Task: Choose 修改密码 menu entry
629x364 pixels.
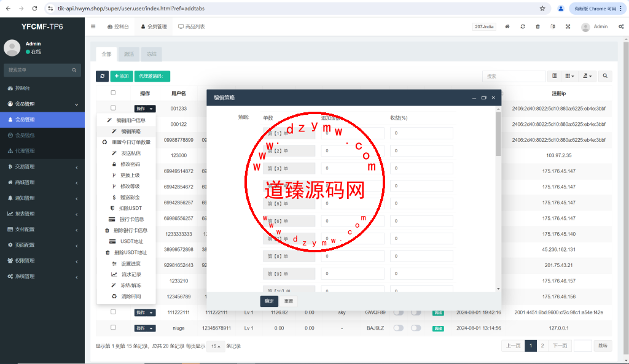Action: pyautogui.click(x=127, y=165)
